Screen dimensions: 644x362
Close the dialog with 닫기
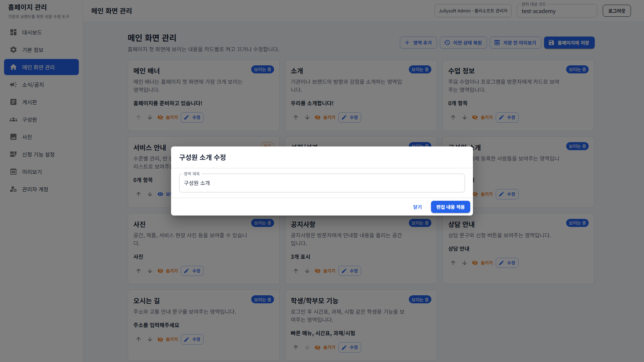(x=417, y=207)
